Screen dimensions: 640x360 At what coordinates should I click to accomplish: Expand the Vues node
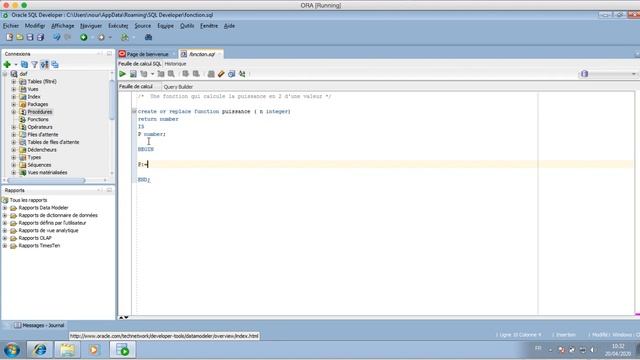(x=14, y=89)
